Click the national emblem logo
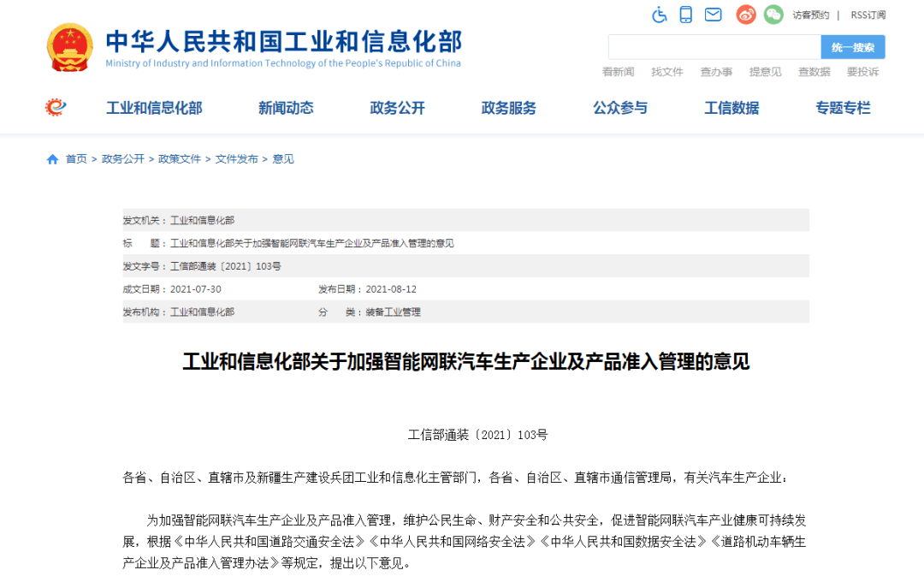The width and height of the screenshot is (924, 588). coord(70,48)
